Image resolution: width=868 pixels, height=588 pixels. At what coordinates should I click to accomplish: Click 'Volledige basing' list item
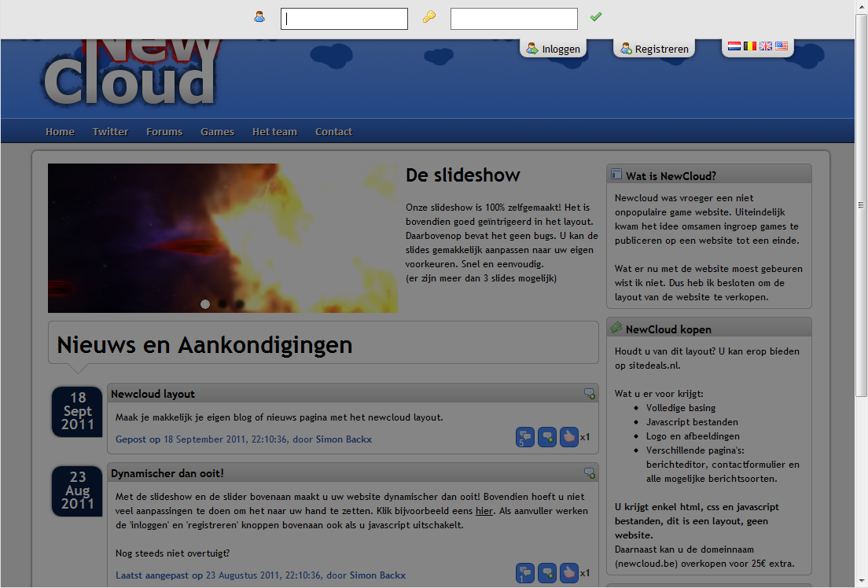[681, 407]
